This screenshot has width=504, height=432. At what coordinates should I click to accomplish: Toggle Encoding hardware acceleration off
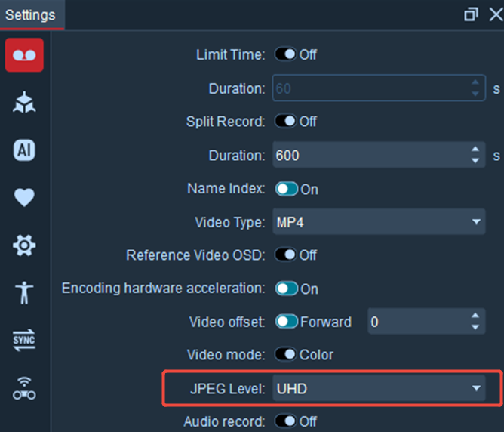tap(287, 289)
